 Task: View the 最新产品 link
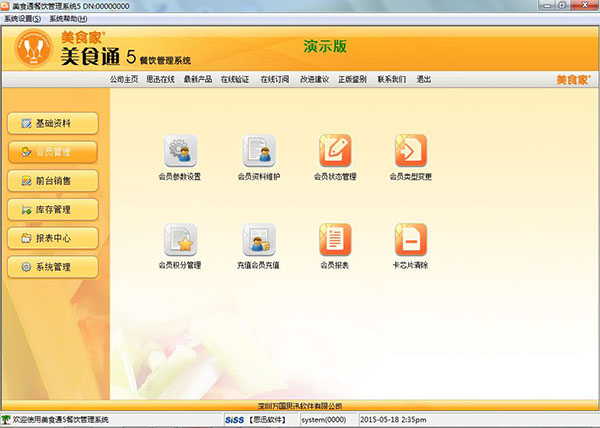pos(198,79)
